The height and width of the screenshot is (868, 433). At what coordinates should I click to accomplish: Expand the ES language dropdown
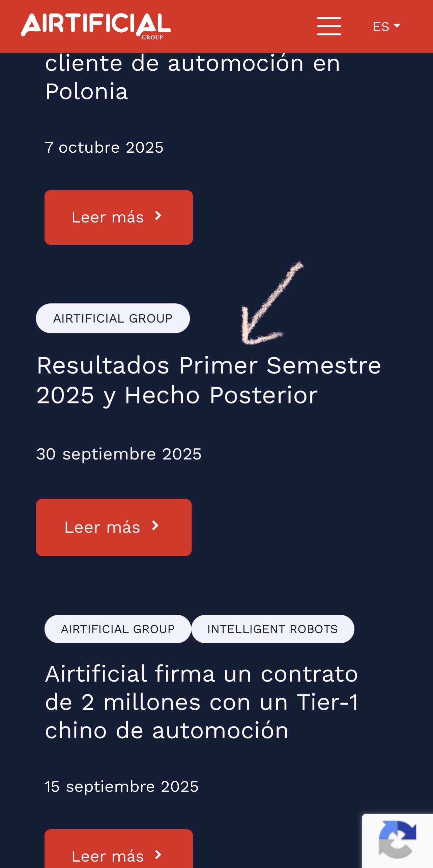386,26
